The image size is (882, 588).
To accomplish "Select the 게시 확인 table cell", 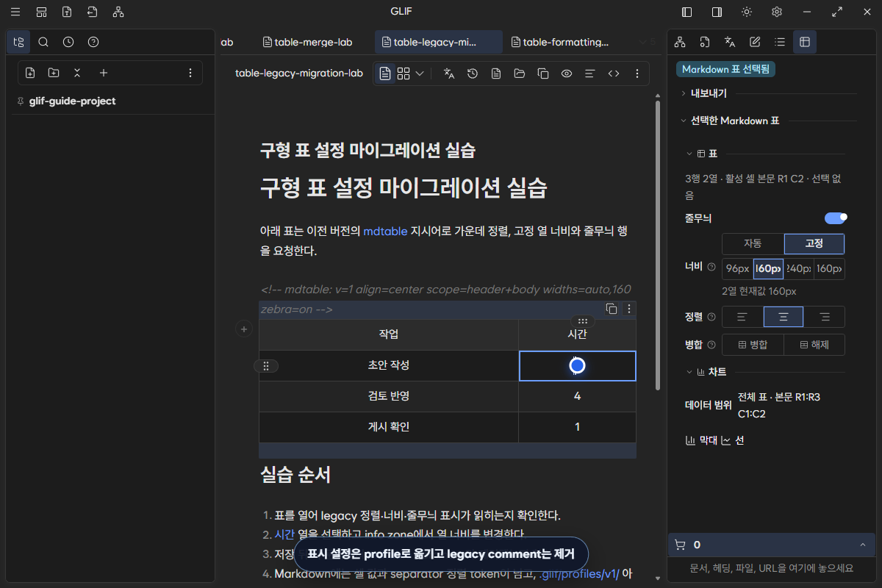I will coord(389,427).
